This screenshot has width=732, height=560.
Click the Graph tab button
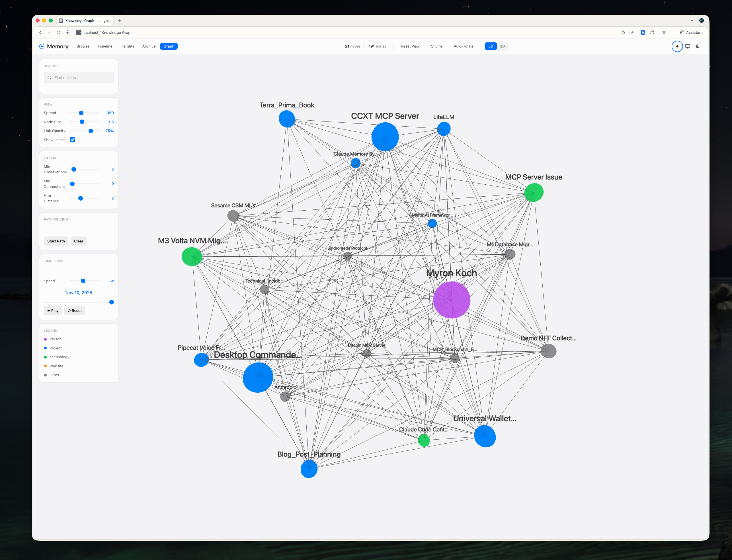pyautogui.click(x=169, y=46)
